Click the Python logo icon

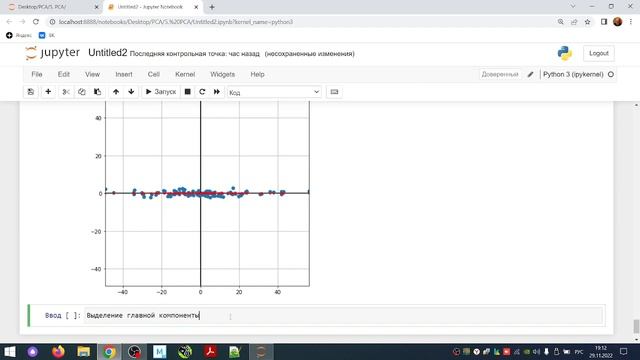[x=565, y=53]
